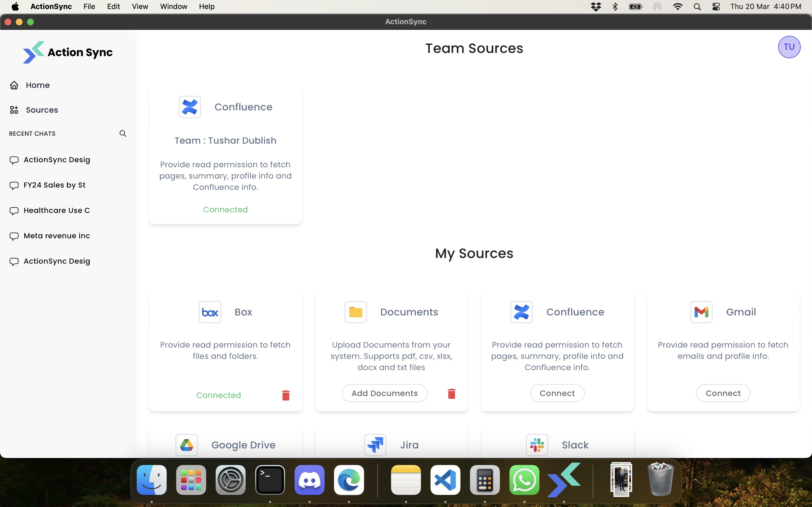Viewport: 812px width, 507px height.
Task: Open the Healthcare Use C chat
Action: pyautogui.click(x=56, y=210)
